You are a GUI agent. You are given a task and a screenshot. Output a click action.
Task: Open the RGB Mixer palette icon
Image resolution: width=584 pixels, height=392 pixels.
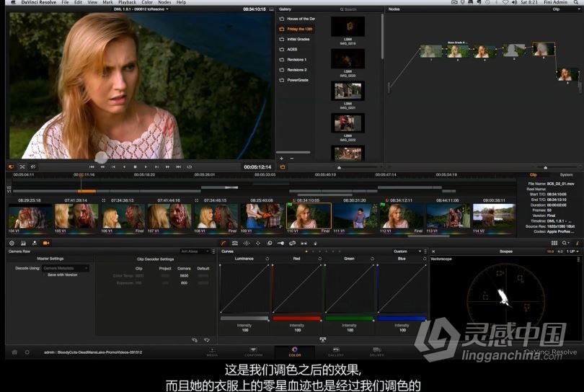[35, 243]
